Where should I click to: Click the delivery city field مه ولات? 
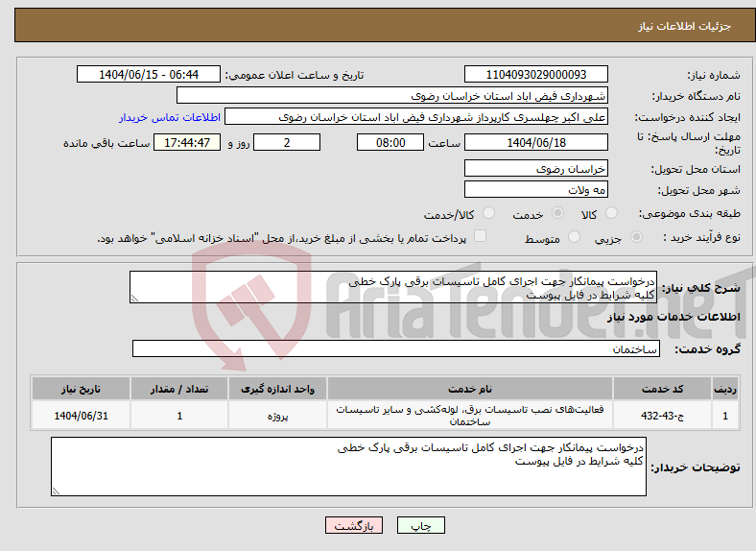coord(535,190)
